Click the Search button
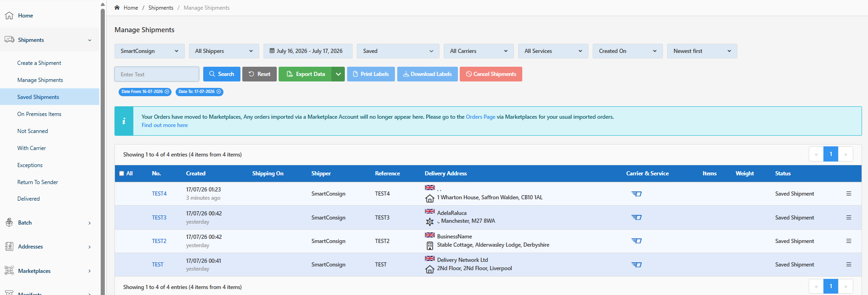 222,74
